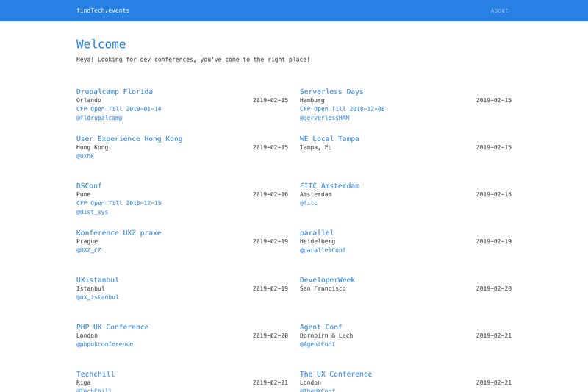The width and height of the screenshot is (588, 392).
Task: Click the Welcome heading
Action: [101, 44]
